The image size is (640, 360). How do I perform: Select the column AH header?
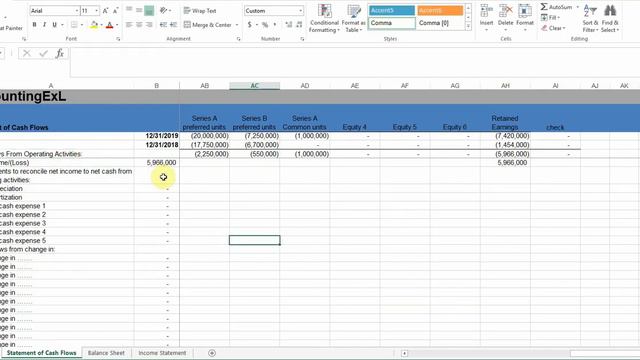coord(505,86)
